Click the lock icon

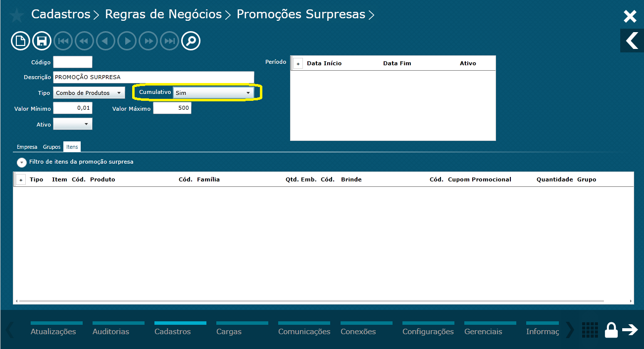(611, 330)
